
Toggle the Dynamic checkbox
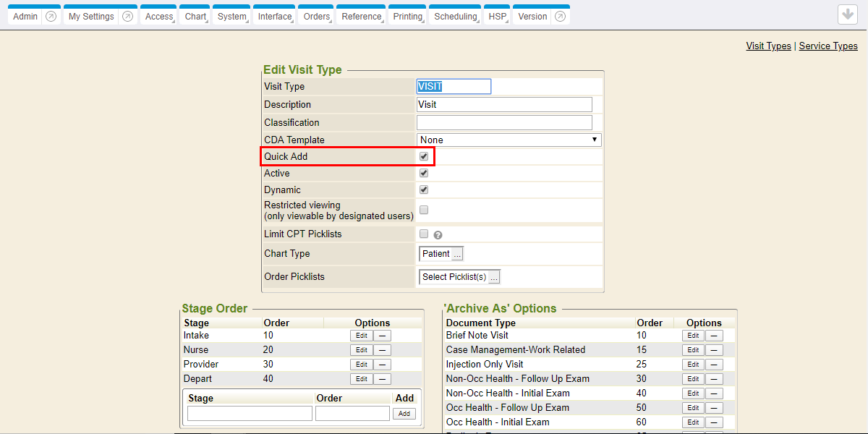[x=424, y=190]
